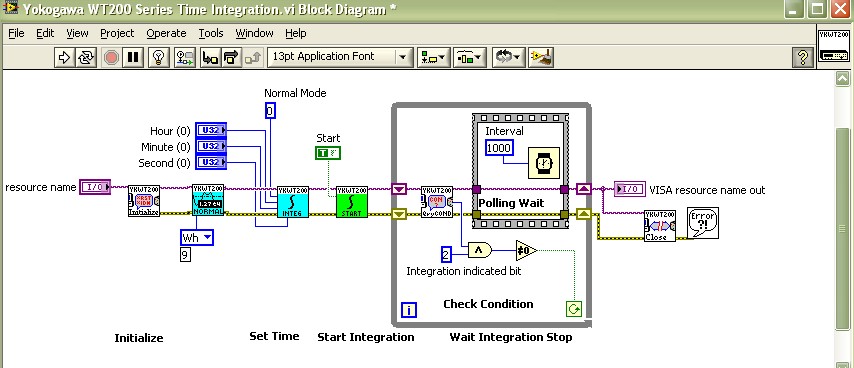Pause execution with the Pause button
The width and height of the screenshot is (854, 368).
tap(133, 57)
